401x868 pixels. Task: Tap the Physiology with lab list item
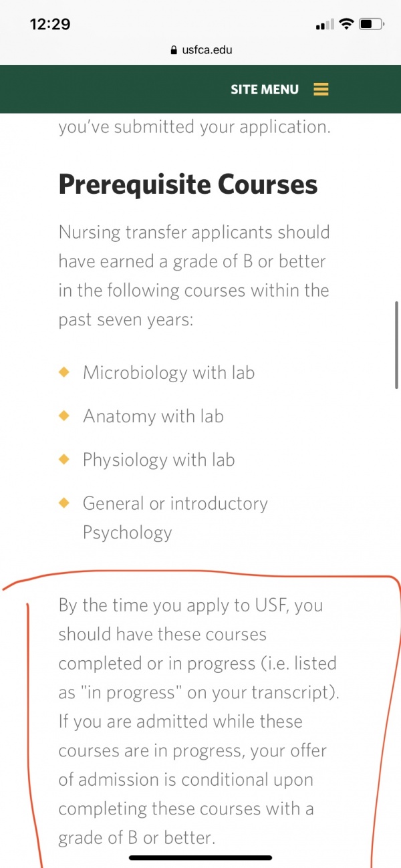point(158,460)
